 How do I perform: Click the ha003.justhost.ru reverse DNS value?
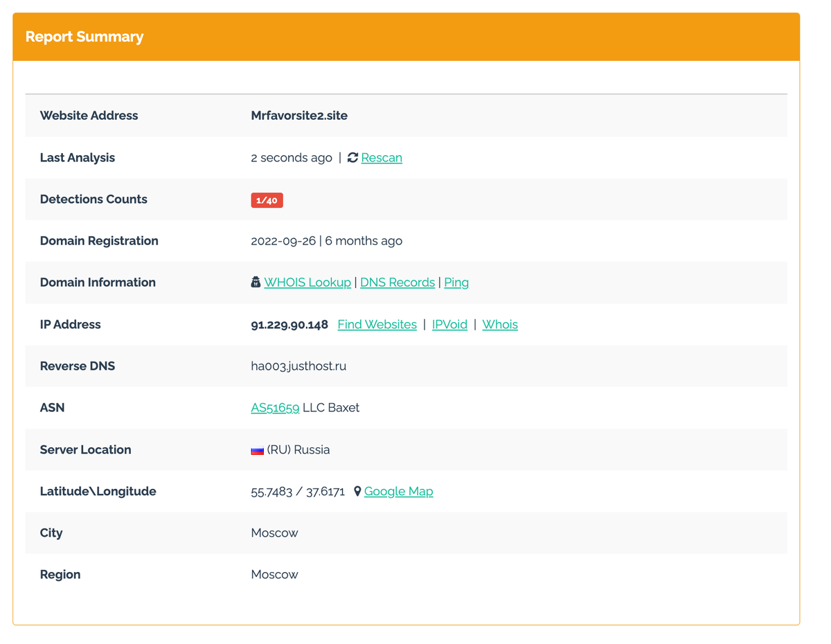[298, 366]
